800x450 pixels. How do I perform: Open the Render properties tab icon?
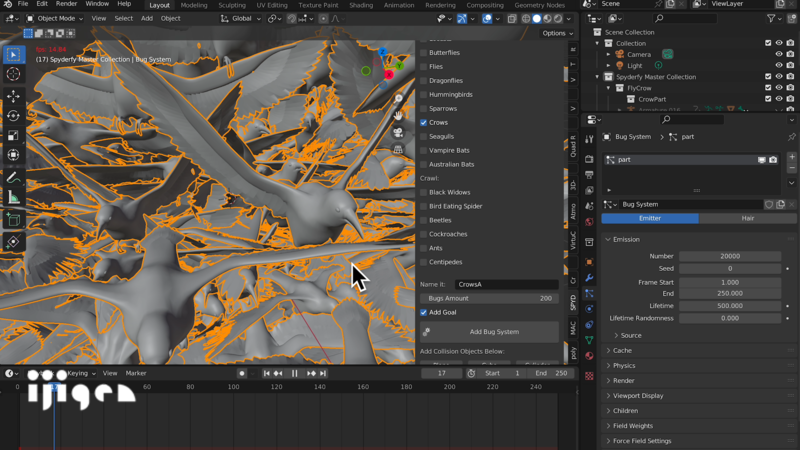pos(589,159)
